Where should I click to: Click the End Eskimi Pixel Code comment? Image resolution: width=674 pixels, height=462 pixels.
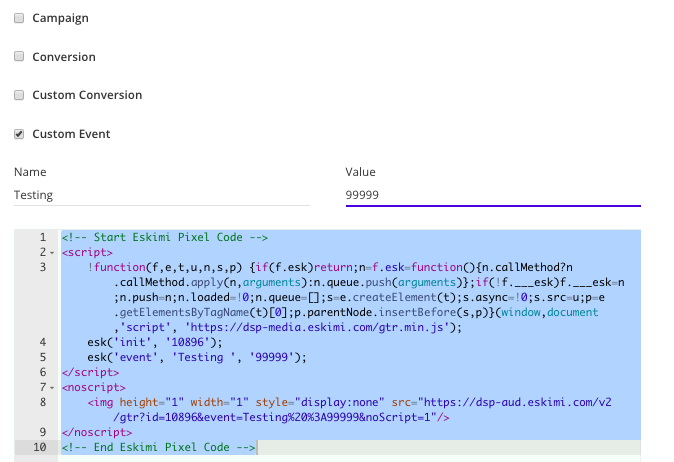[x=158, y=447]
